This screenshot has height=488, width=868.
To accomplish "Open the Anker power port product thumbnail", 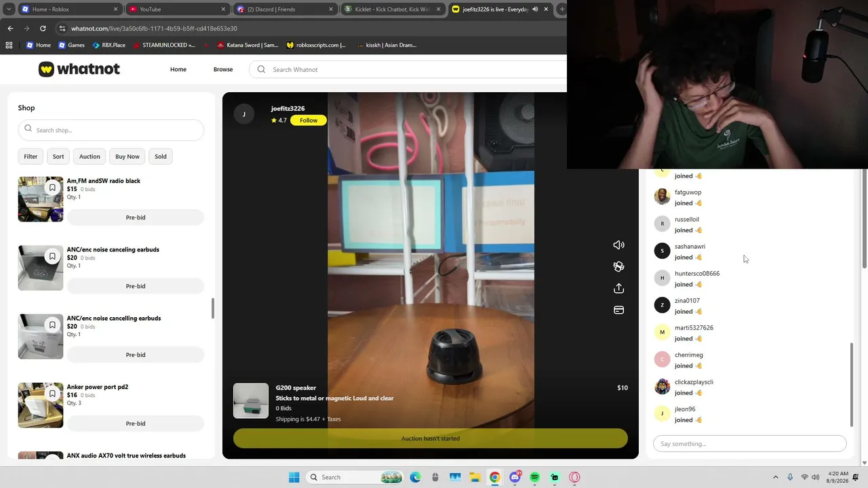I will pyautogui.click(x=41, y=405).
